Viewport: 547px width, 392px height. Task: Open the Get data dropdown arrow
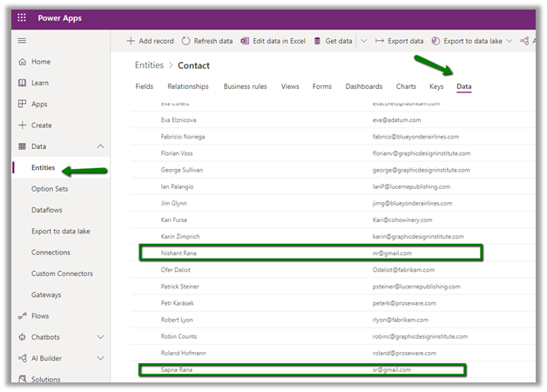tap(363, 41)
